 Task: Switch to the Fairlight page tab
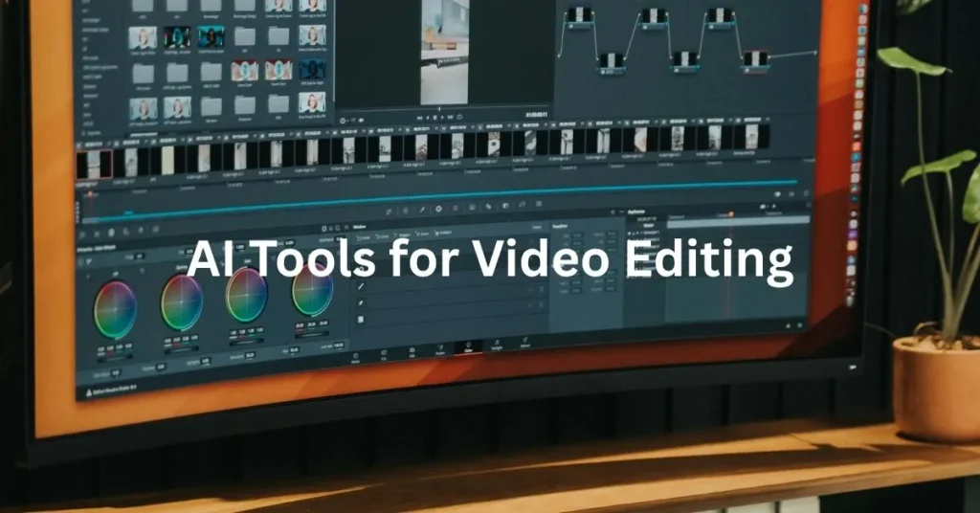click(497, 345)
